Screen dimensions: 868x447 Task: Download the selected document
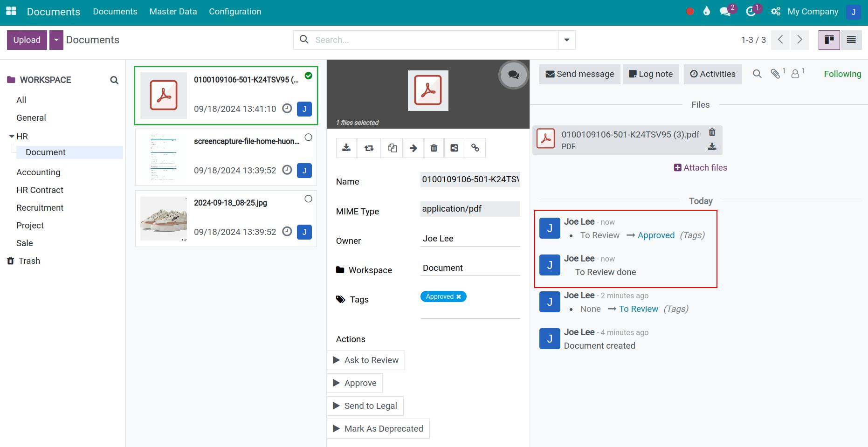(346, 148)
